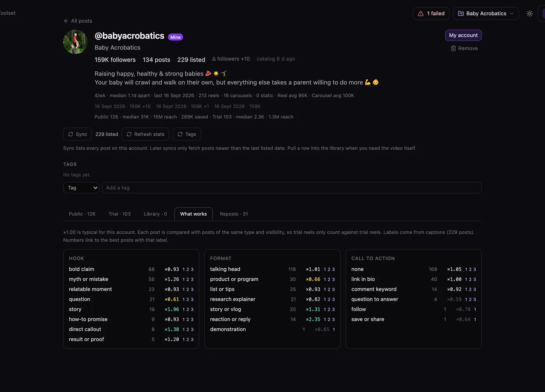This screenshot has height=392, width=545.
Task: Click the ×0.66 multiplier for product or program
Action: pyautogui.click(x=313, y=280)
